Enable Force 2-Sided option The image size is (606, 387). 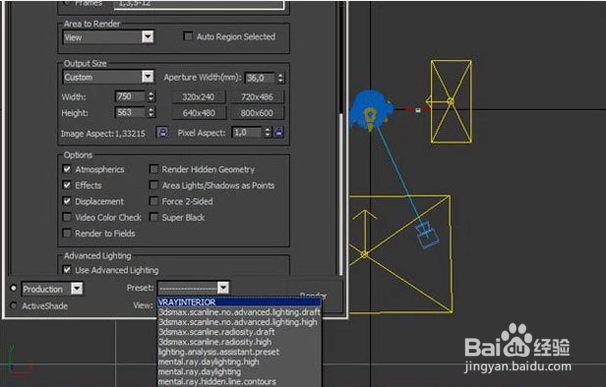[154, 201]
